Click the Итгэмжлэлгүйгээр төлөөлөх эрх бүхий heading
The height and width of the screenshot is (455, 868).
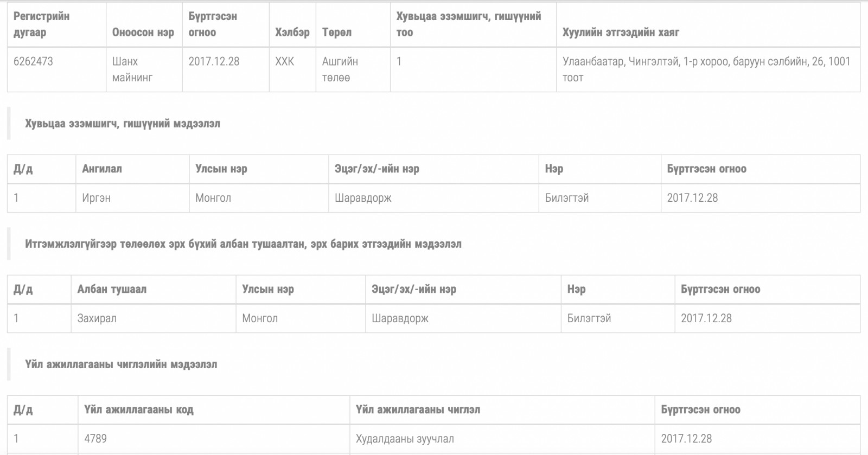pos(243,244)
